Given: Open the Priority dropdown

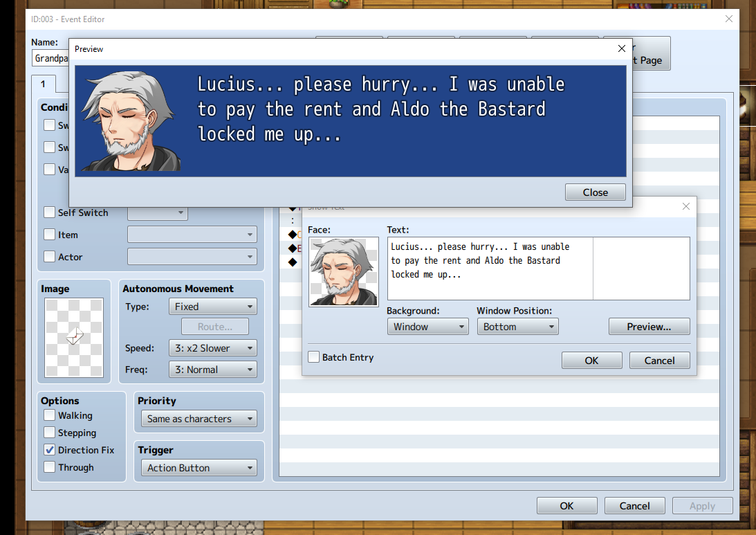Looking at the screenshot, I should pos(198,419).
